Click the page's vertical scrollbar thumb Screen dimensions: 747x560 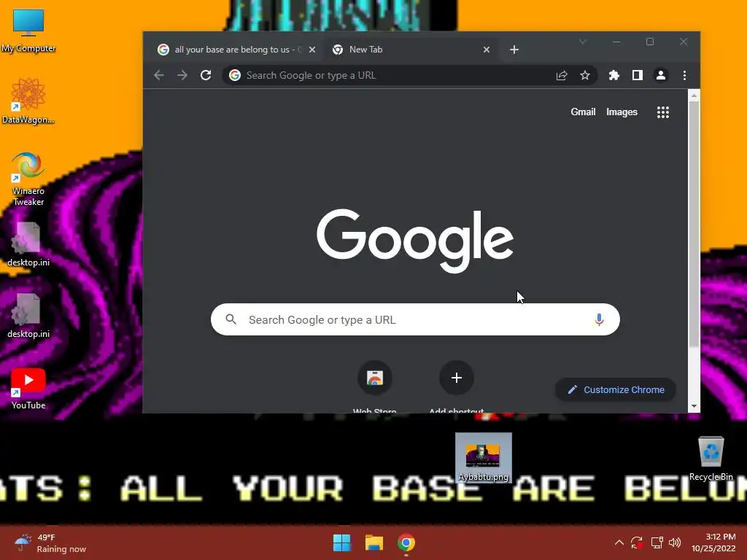point(694,224)
